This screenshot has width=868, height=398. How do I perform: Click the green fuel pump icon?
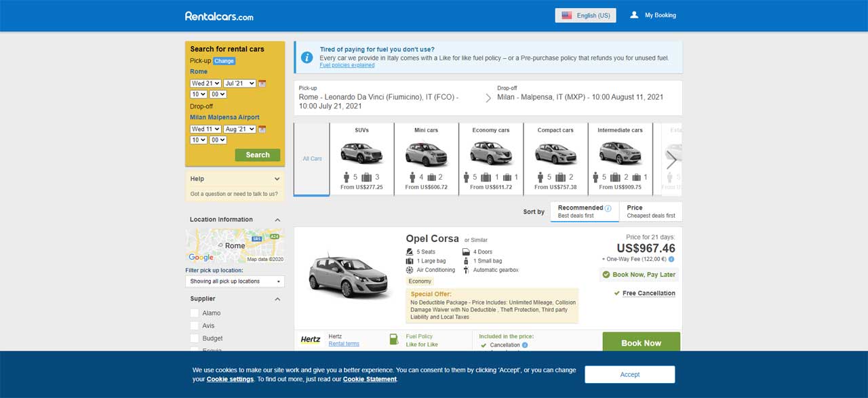(394, 339)
